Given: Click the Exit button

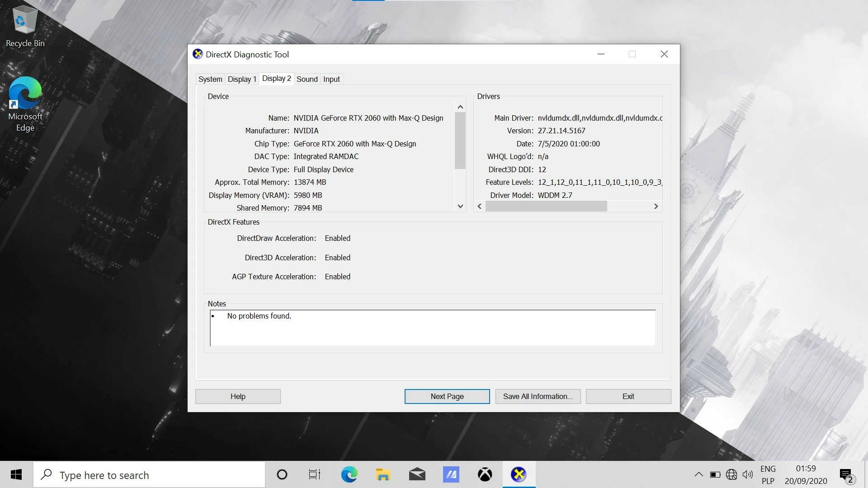Looking at the screenshot, I should pos(628,396).
